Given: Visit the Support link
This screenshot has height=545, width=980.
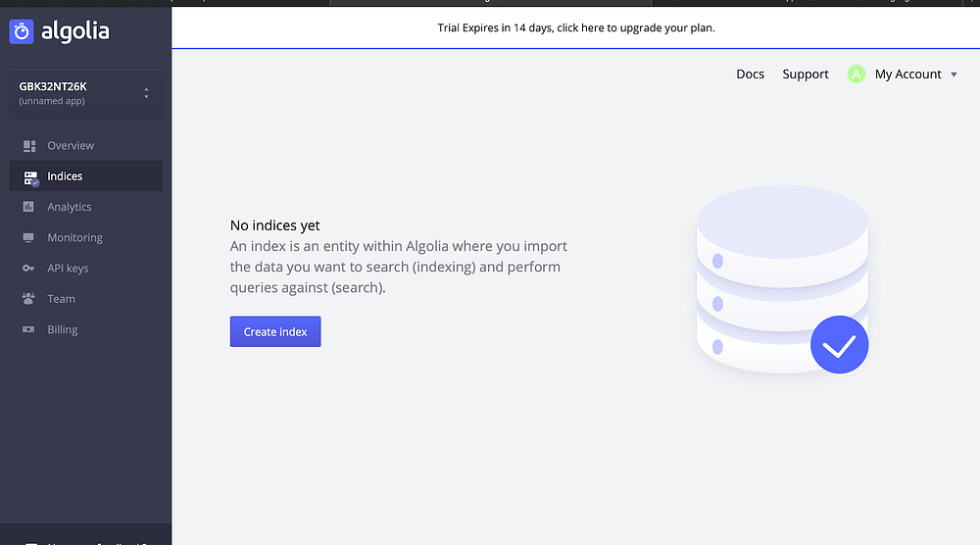Looking at the screenshot, I should click(806, 74).
